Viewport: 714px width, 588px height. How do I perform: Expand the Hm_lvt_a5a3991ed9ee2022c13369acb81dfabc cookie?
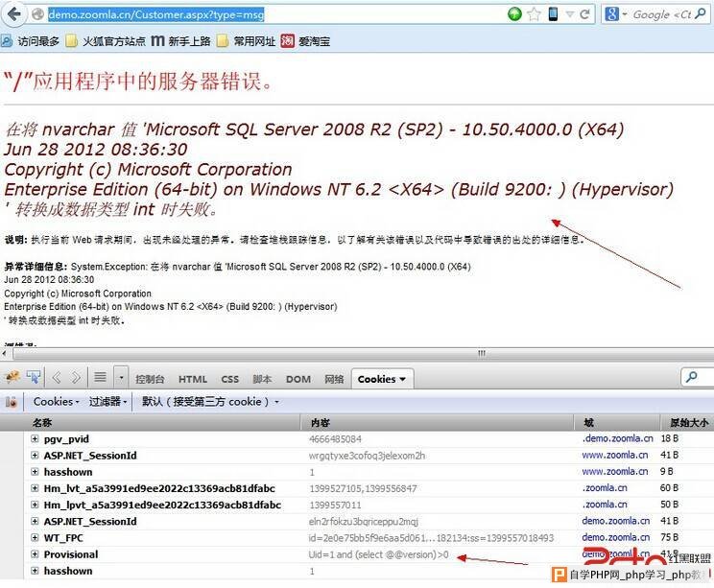pos(35,488)
